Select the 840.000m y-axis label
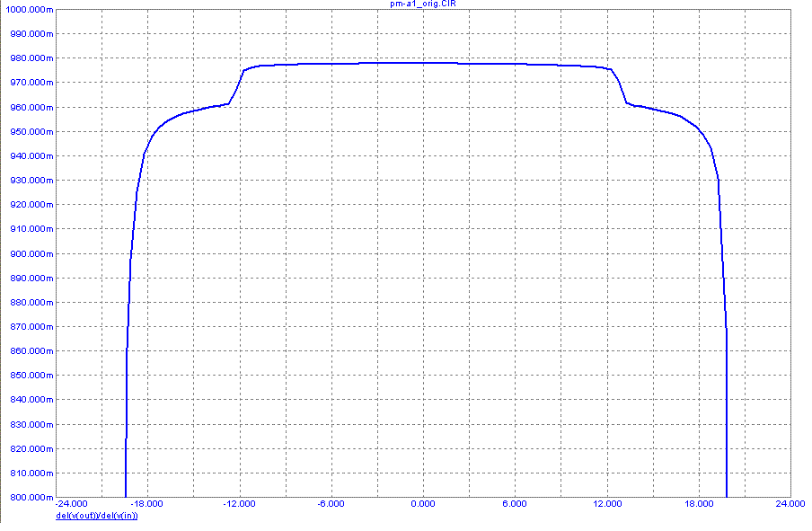812x531 pixels. click(x=31, y=400)
